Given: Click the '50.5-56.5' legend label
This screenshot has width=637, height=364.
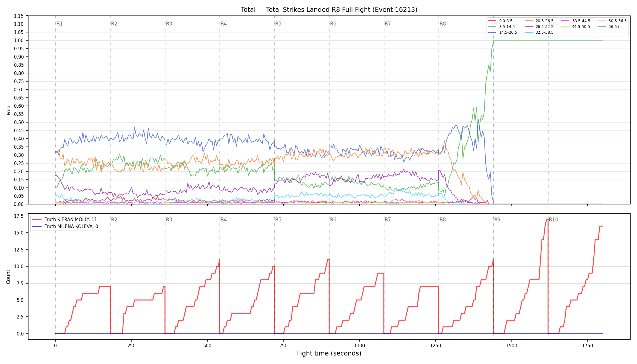Looking at the screenshot, I should coord(618,21).
